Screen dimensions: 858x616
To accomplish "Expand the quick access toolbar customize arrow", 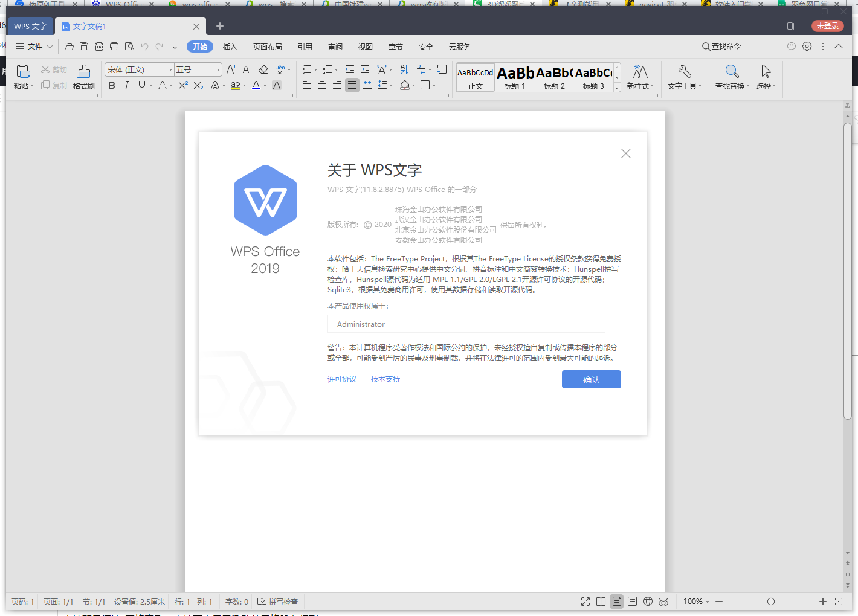I will click(175, 47).
